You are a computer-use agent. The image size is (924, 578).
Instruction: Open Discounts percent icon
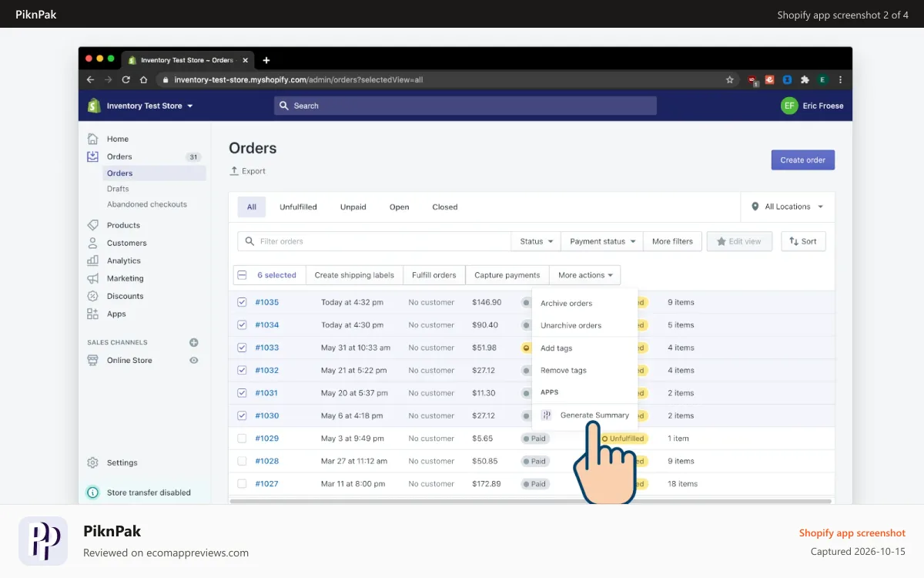92,296
